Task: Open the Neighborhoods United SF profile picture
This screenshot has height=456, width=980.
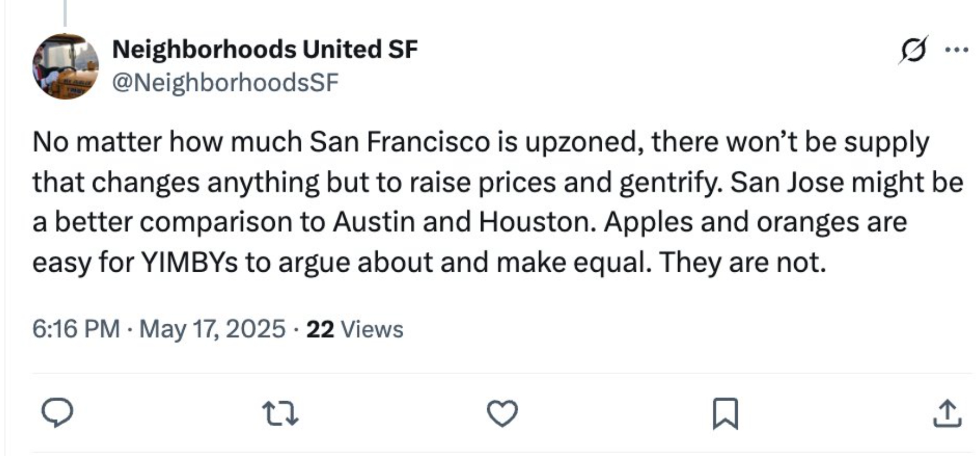Action: point(65,66)
